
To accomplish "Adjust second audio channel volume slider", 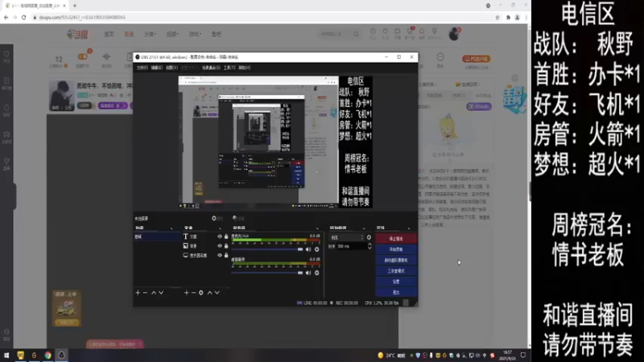I will coord(267,273).
